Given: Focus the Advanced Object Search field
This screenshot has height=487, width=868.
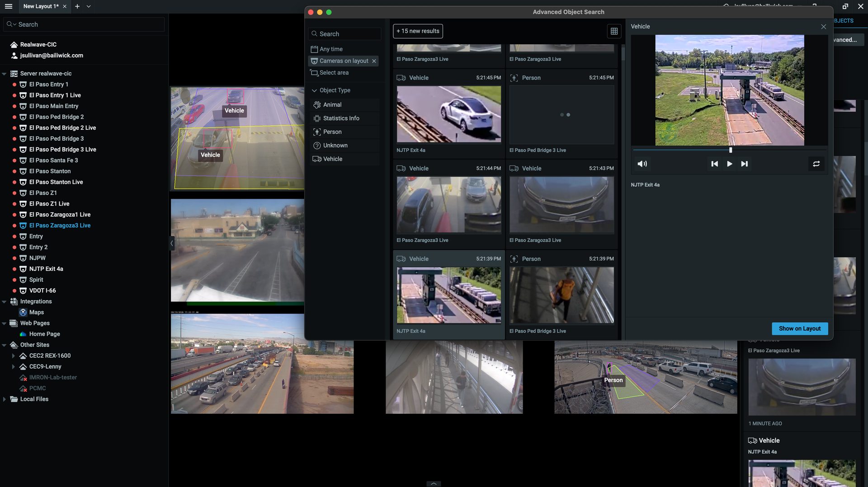Looking at the screenshot, I should [x=344, y=34].
